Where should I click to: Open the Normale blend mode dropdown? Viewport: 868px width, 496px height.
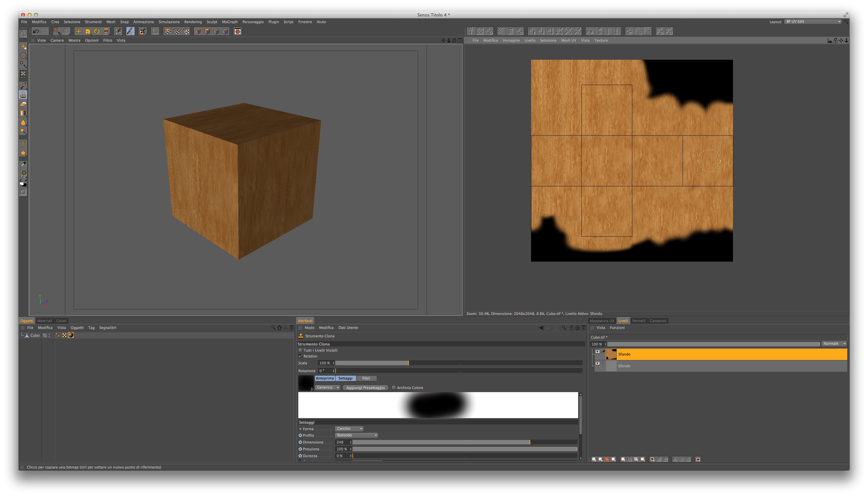pyautogui.click(x=834, y=344)
